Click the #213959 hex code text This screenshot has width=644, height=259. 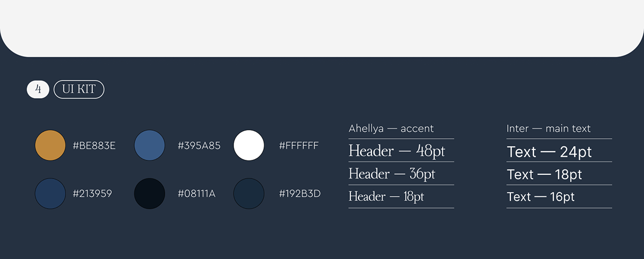(x=92, y=194)
